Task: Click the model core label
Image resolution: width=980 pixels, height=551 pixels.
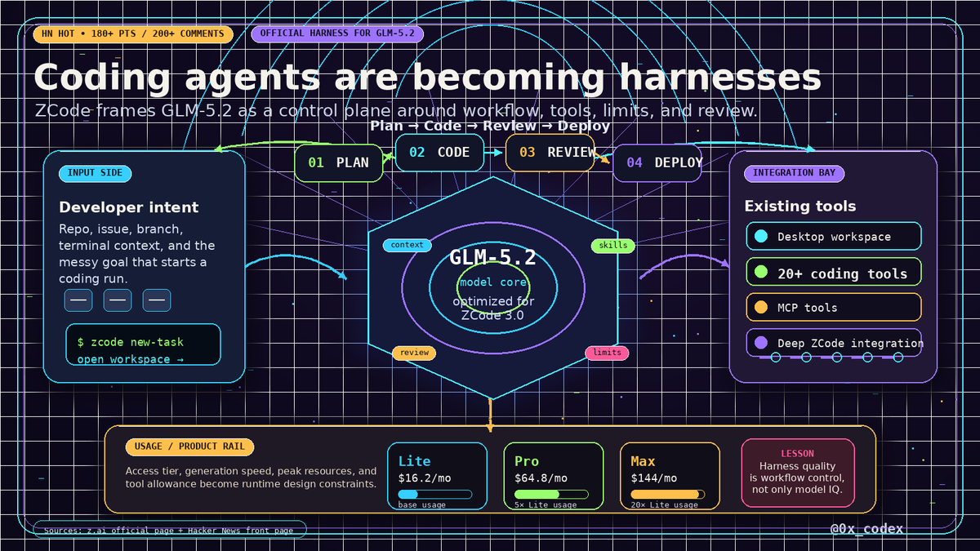Action: (x=492, y=282)
